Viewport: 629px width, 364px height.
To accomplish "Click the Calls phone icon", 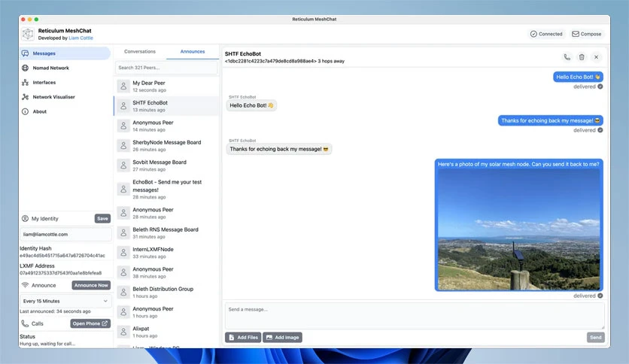I will (x=25, y=323).
